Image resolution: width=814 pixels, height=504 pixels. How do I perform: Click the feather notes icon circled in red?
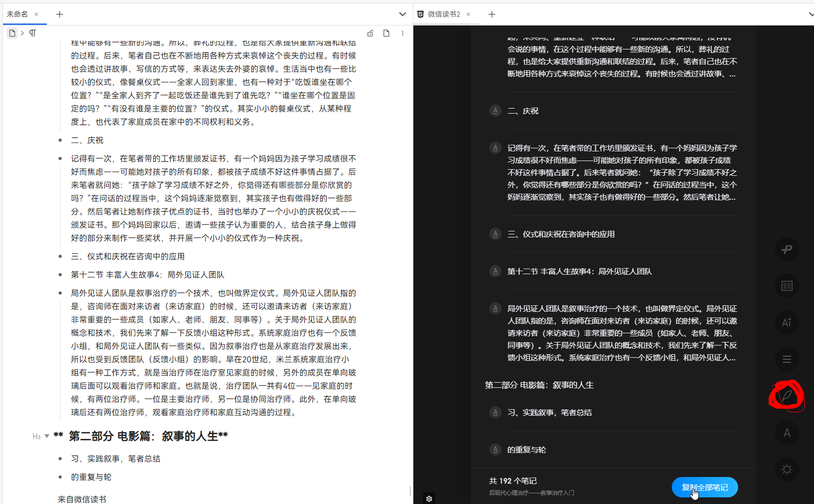786,396
